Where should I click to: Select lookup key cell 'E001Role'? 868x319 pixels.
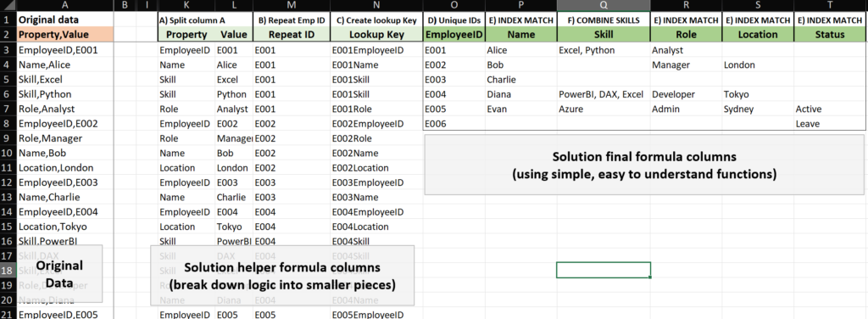pyautogui.click(x=376, y=109)
